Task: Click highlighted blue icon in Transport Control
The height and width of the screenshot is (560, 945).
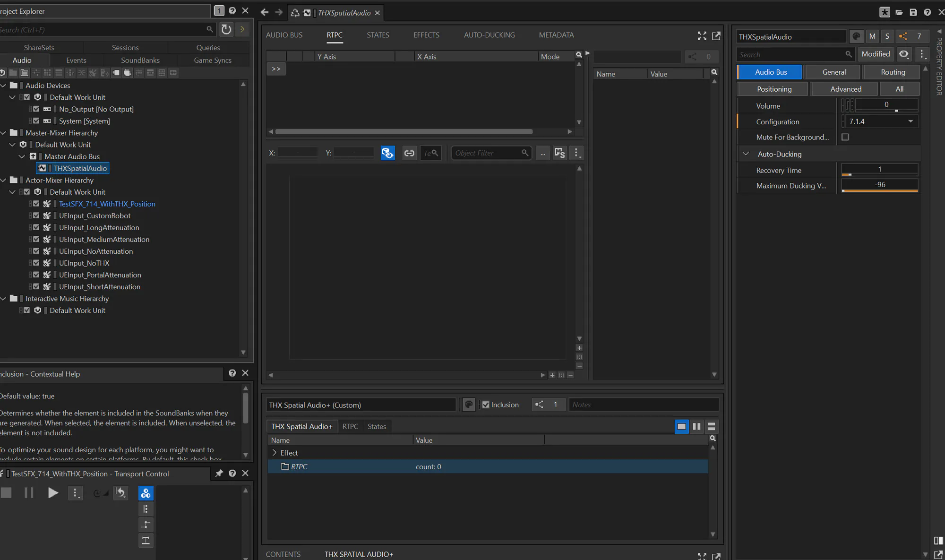Action: coord(146,493)
